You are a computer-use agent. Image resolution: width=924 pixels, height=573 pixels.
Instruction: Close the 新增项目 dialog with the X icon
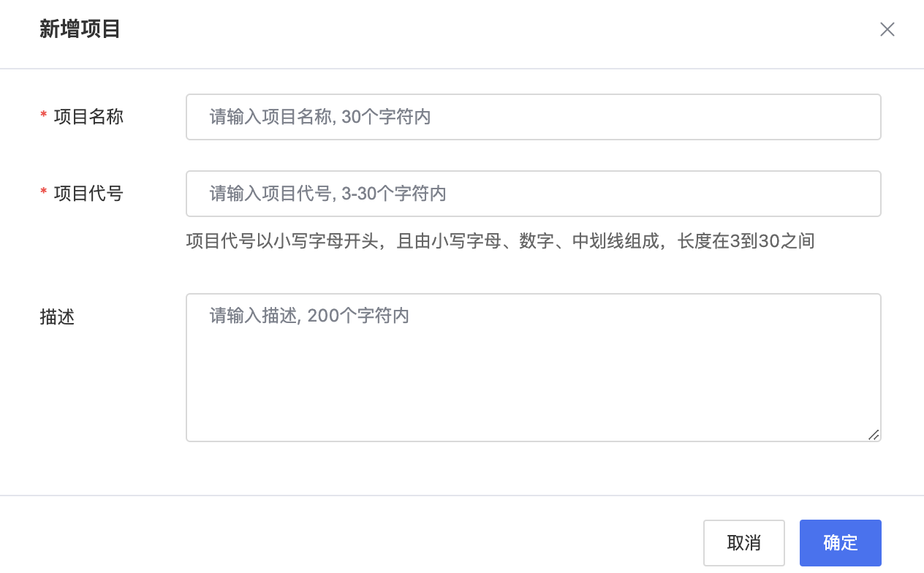[x=887, y=29]
